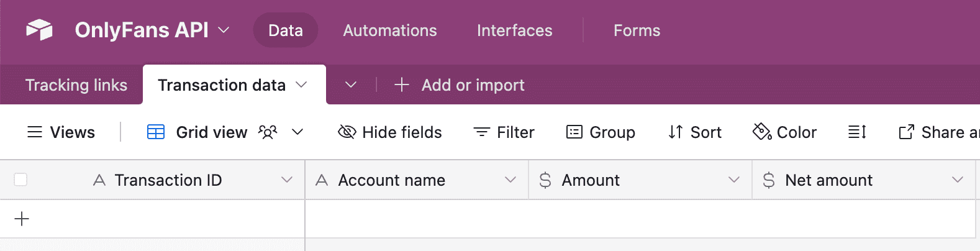Open the Net amount column dropdown
This screenshot has width=980, height=251.
[957, 180]
